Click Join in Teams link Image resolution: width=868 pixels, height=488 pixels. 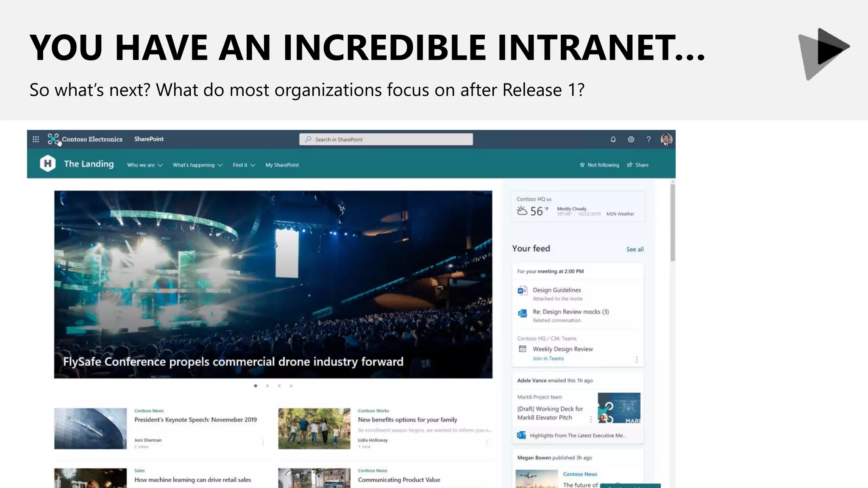548,358
